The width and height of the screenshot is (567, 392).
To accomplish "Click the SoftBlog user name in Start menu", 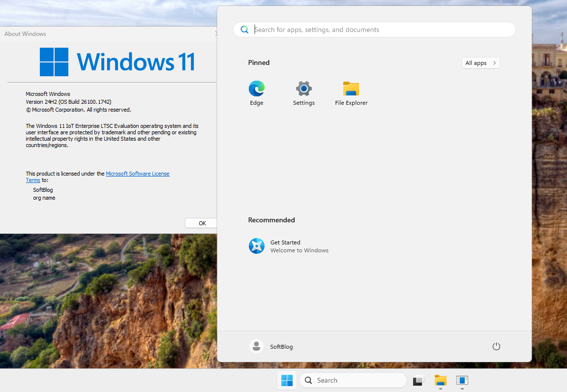I will tap(281, 347).
